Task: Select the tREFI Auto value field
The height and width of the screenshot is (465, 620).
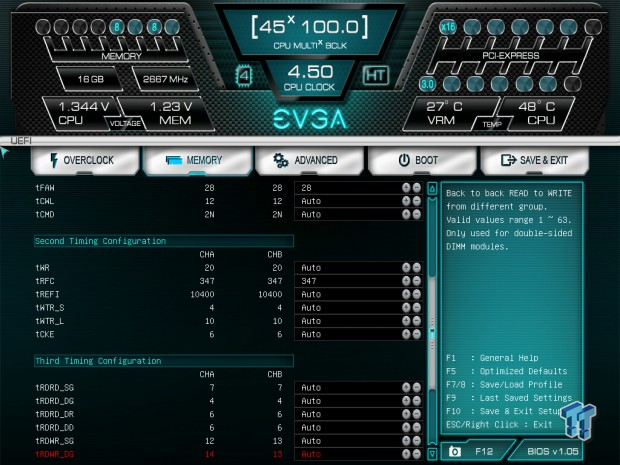Action: point(358,294)
